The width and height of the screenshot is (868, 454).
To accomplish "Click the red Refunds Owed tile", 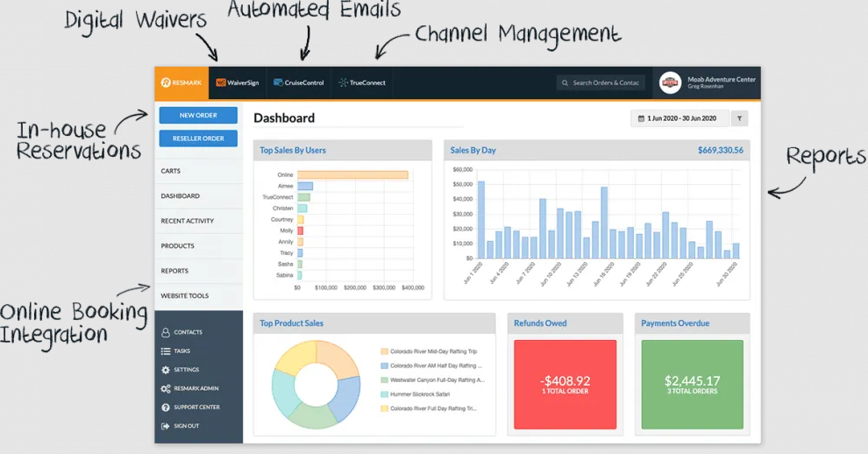I will coord(565,384).
